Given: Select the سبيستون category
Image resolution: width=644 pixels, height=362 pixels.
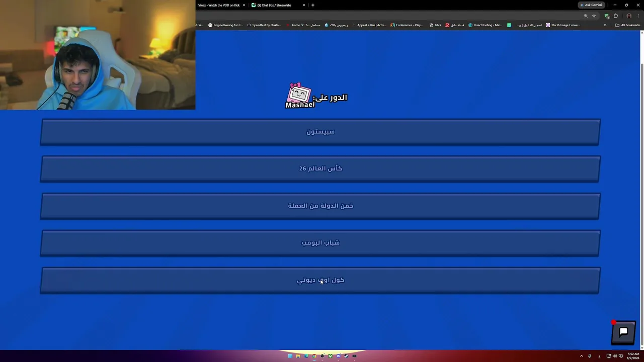Looking at the screenshot, I should coord(320,132).
